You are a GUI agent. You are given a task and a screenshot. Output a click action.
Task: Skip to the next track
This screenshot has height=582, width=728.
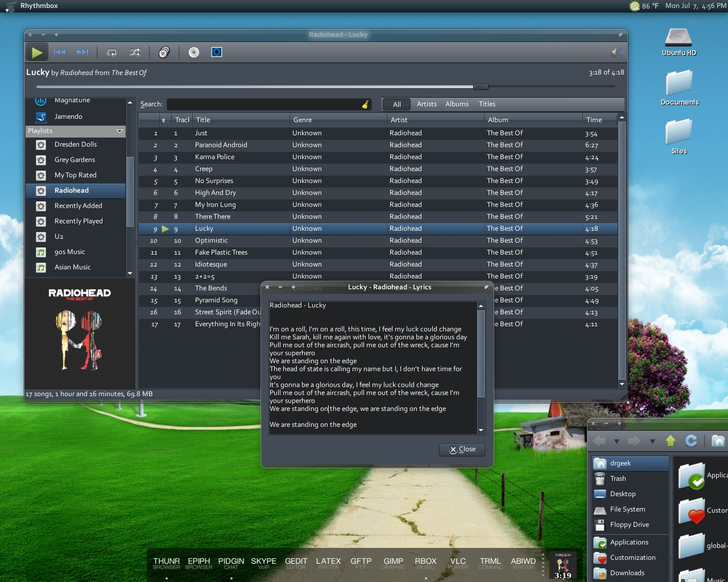82,52
